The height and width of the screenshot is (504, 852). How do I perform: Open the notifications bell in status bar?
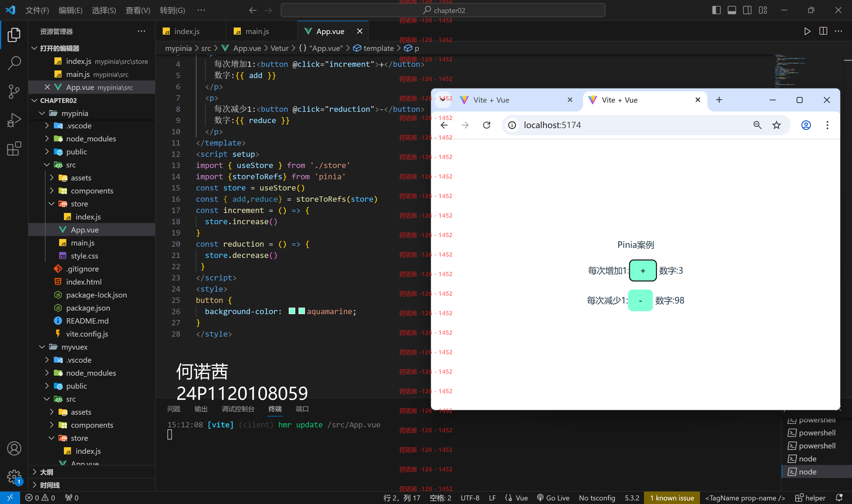pyautogui.click(x=839, y=497)
